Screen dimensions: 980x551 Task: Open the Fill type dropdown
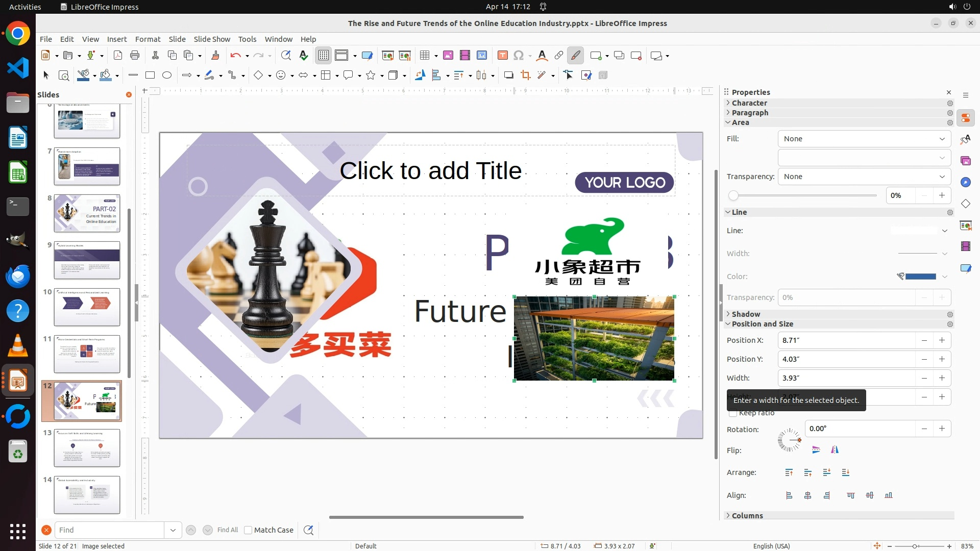click(864, 139)
